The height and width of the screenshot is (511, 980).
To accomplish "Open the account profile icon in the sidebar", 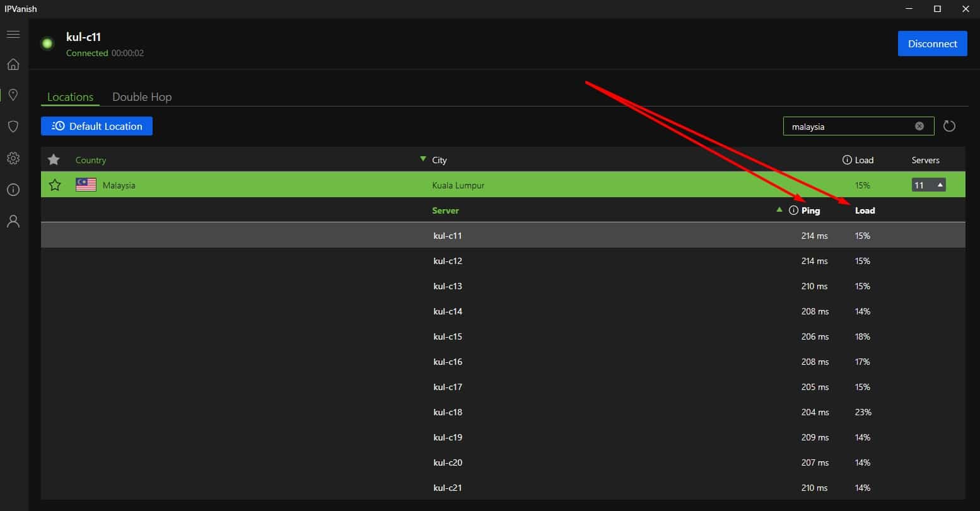I will click(x=13, y=221).
